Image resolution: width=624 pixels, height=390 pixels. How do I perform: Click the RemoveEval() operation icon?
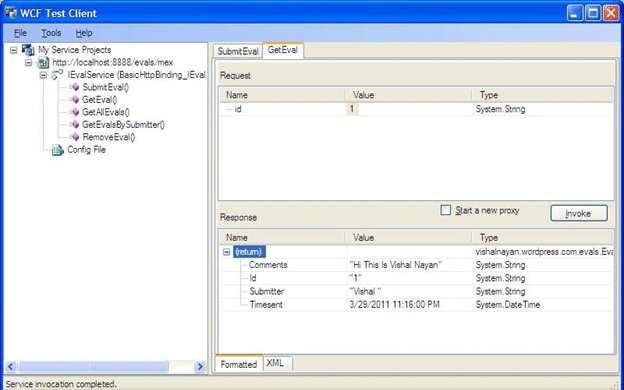75,137
